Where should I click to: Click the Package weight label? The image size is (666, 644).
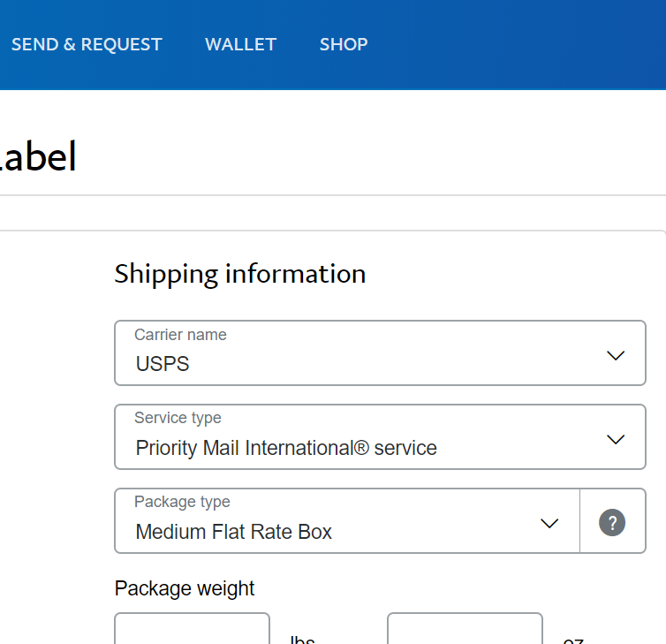click(185, 588)
